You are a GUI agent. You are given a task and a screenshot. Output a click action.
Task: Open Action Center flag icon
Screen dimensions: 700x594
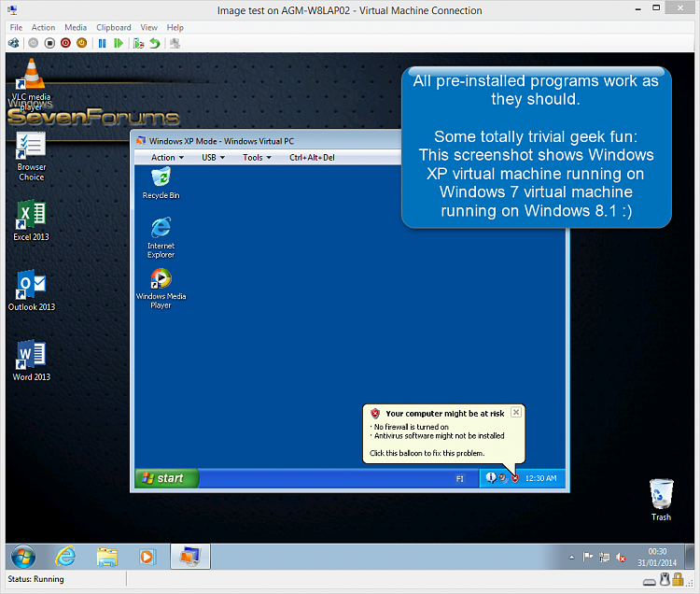tap(587, 557)
